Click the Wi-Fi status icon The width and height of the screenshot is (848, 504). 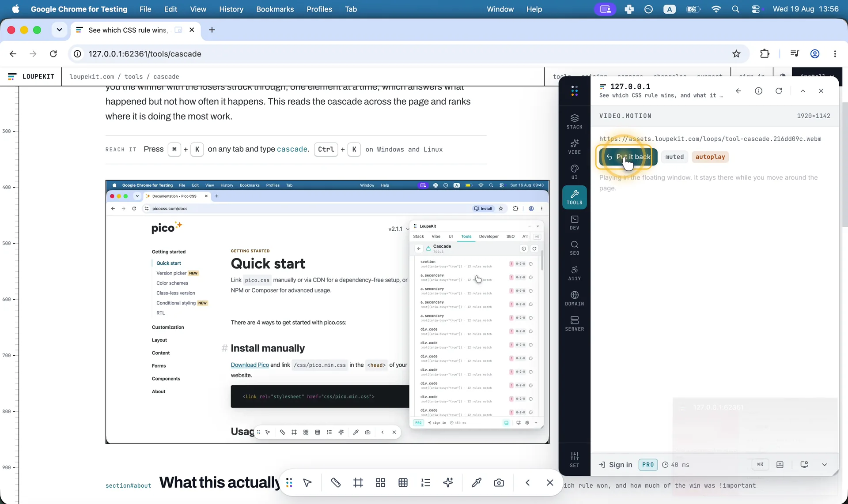click(x=716, y=9)
